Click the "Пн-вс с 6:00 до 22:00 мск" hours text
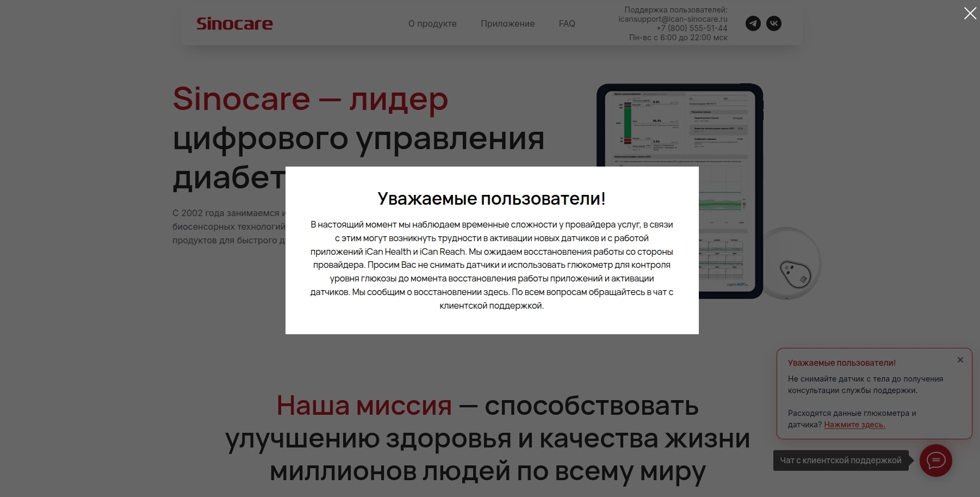This screenshot has height=497, width=980. [678, 38]
